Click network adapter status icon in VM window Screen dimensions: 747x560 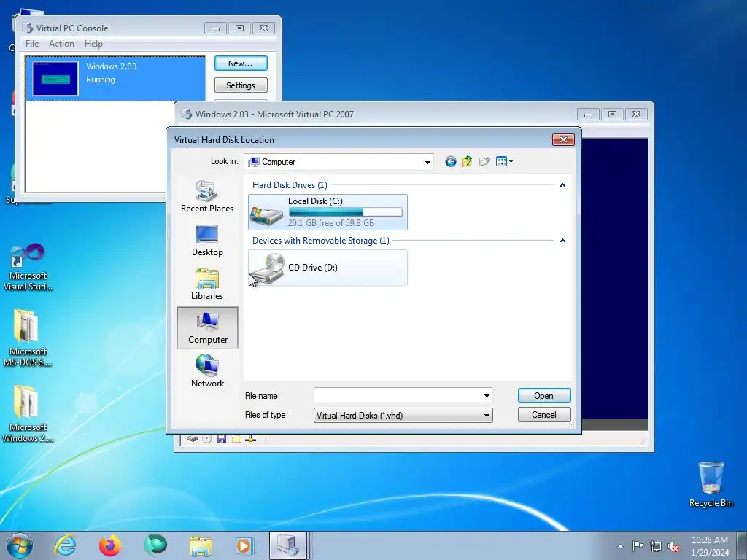coord(251,438)
